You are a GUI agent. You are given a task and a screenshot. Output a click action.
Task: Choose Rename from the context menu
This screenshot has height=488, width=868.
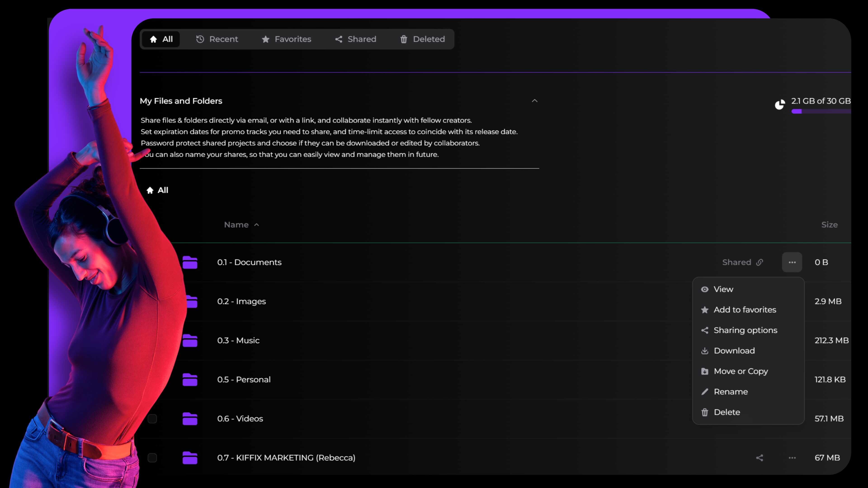pos(748,392)
